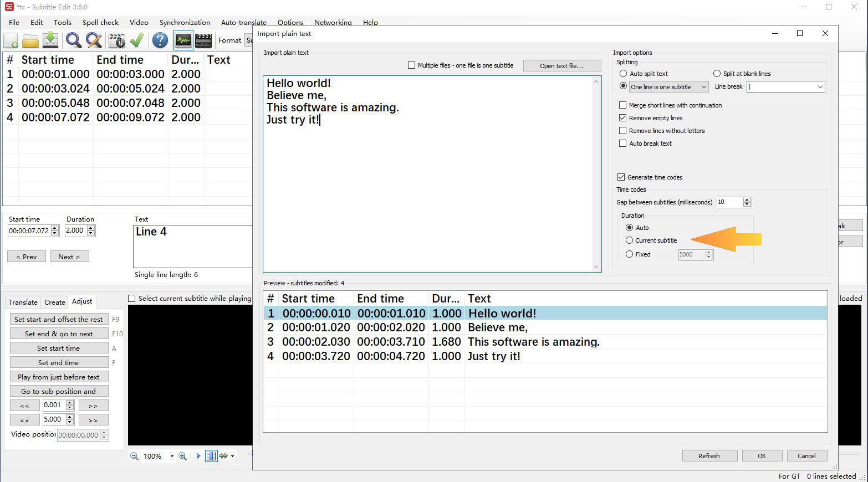Check Multiple files - one file is one subtitle
Image resolution: width=868 pixels, height=482 pixels.
(411, 65)
